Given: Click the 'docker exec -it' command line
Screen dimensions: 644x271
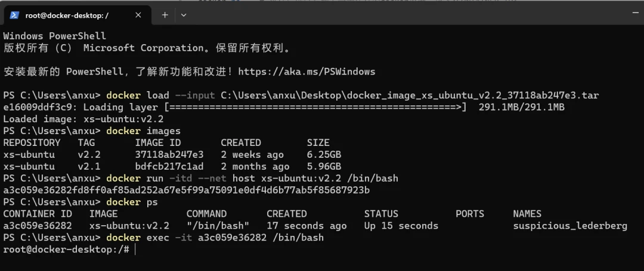Looking at the screenshot, I should (215, 238).
